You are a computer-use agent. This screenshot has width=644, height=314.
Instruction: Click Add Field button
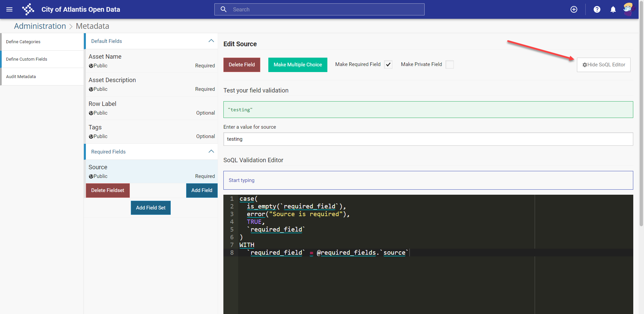pos(202,190)
